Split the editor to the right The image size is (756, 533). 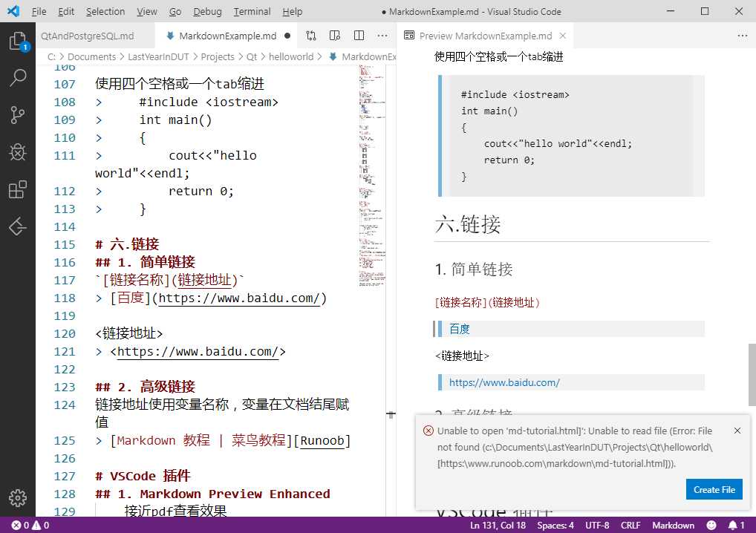pos(359,36)
